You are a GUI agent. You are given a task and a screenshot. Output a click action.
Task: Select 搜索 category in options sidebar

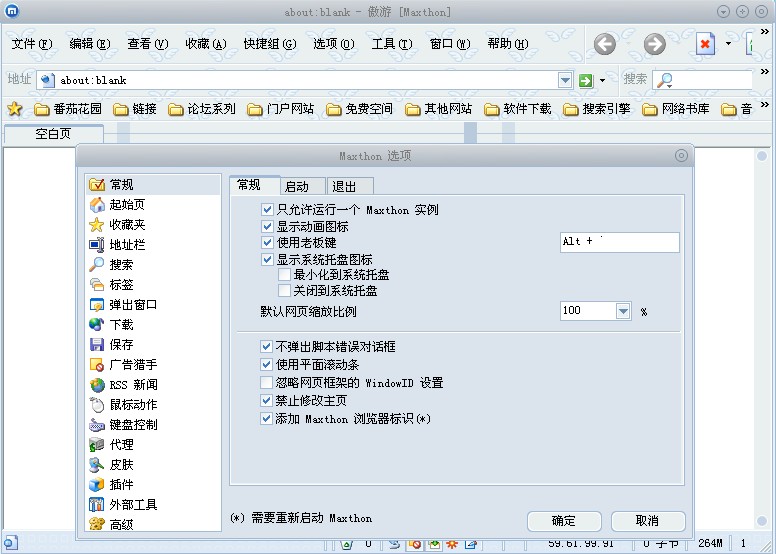coord(153,264)
